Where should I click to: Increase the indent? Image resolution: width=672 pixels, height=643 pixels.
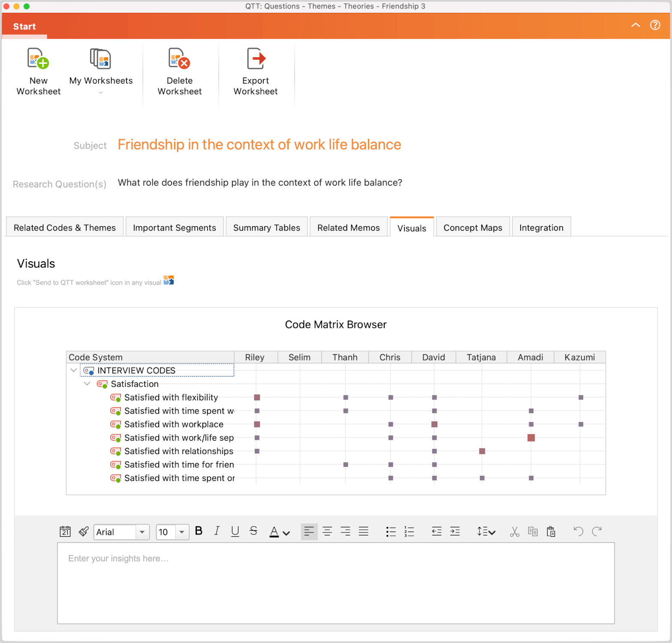[x=455, y=532]
